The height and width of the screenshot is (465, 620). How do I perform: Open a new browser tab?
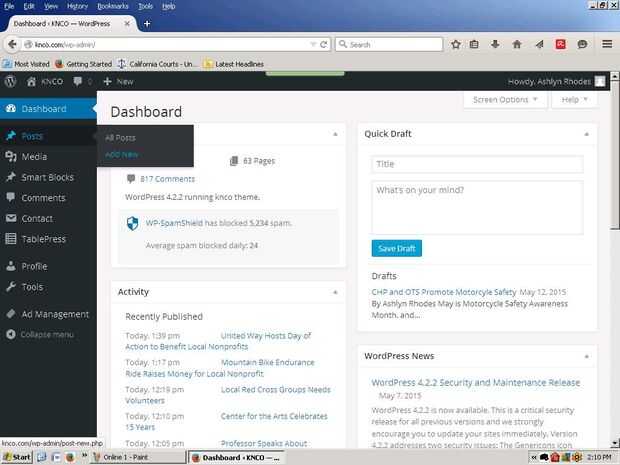147,24
